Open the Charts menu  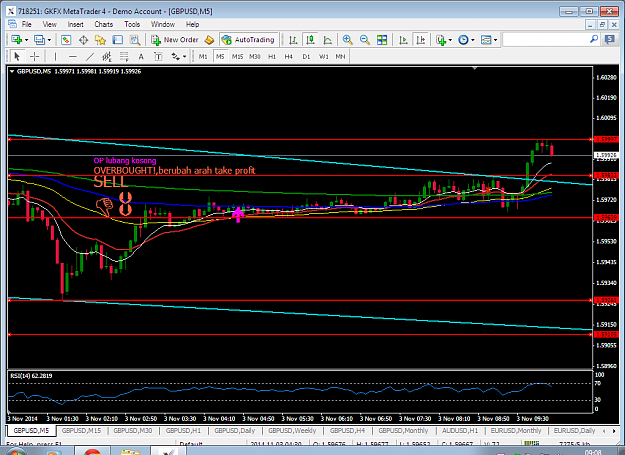[104, 24]
